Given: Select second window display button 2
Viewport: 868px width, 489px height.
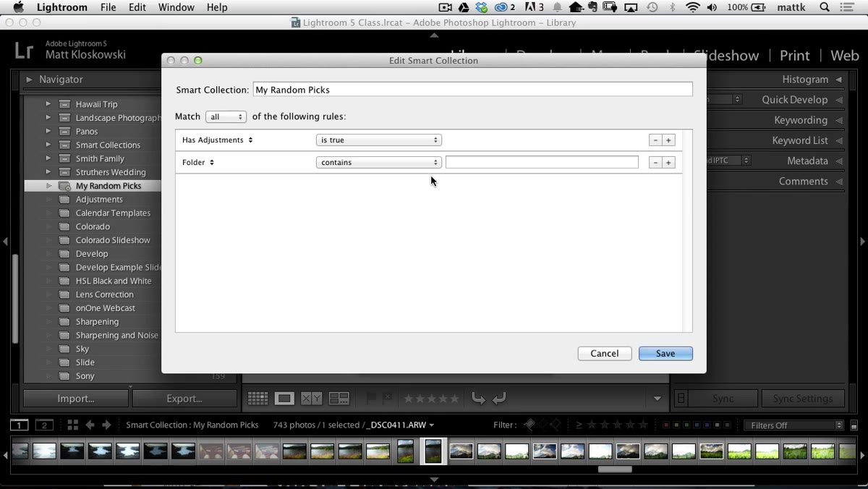Looking at the screenshot, I should click(44, 425).
